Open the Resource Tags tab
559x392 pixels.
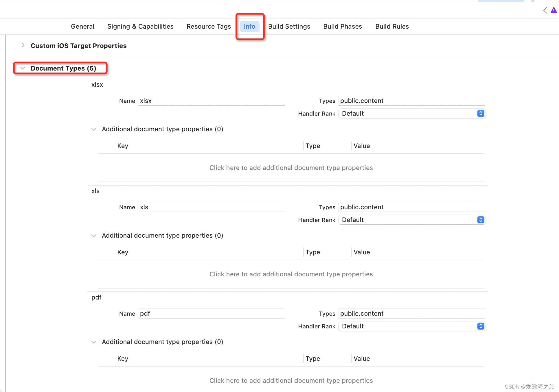coord(209,26)
